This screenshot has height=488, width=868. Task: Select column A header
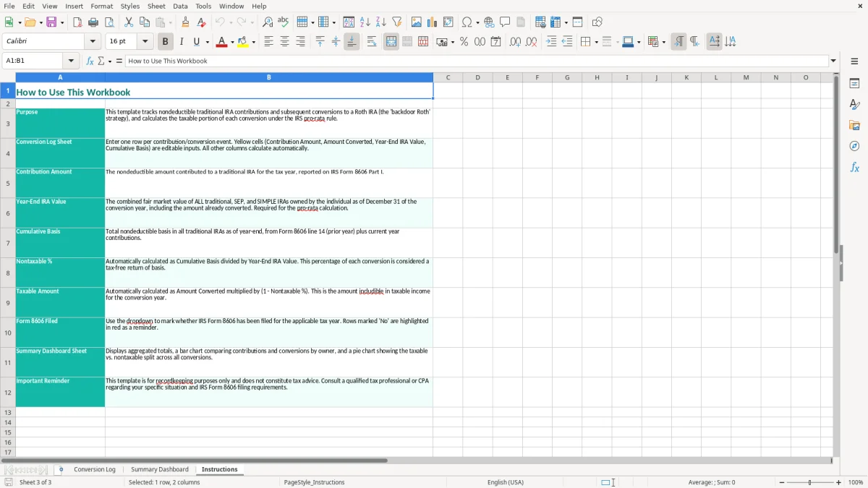pos(60,77)
